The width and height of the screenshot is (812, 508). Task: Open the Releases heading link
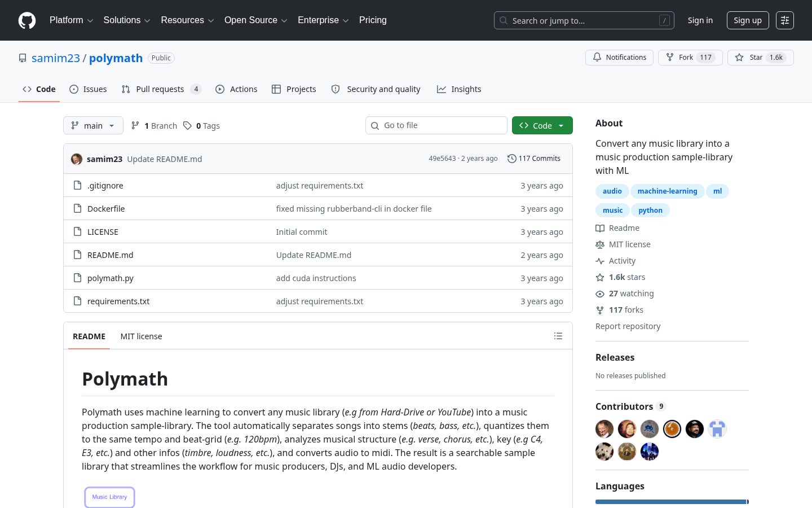point(615,357)
